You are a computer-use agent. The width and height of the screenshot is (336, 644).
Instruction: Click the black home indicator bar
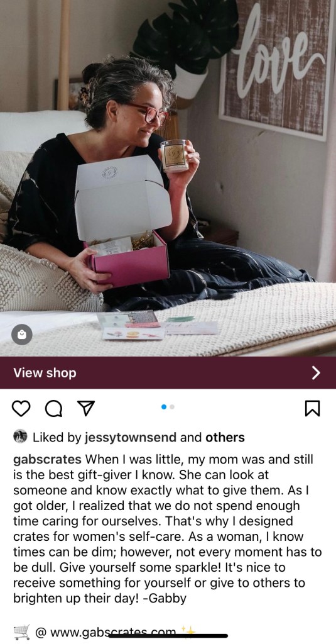coord(168,636)
